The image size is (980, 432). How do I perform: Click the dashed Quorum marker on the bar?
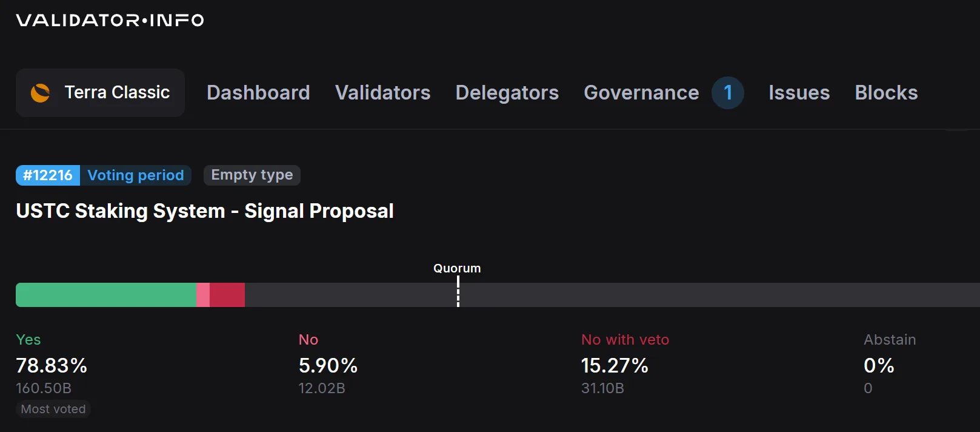tap(458, 292)
